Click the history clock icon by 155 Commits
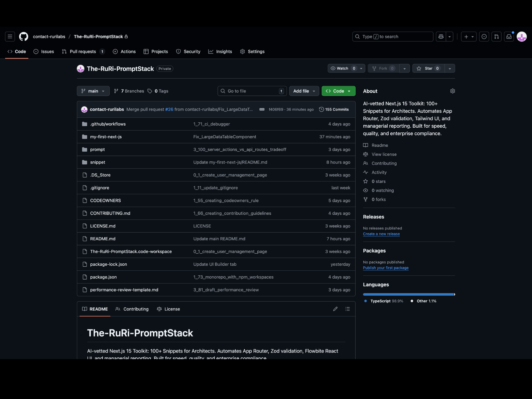This screenshot has height=399, width=532. [321, 109]
